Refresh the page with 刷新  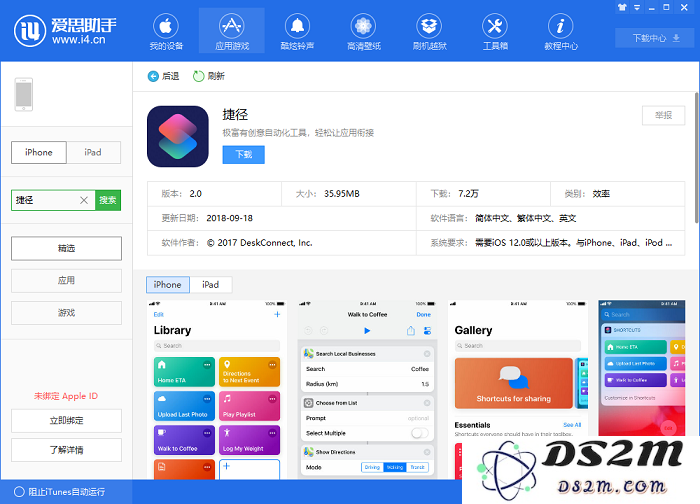[208, 76]
